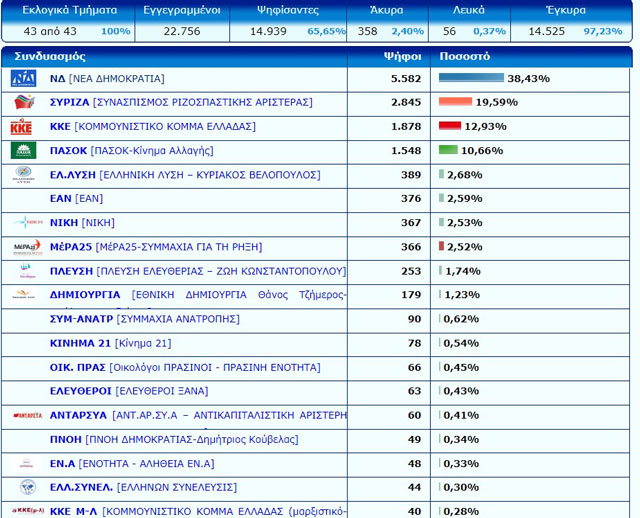Click the ΚΚΕ vote count 1.878
Screen dimensions: 640x518
pos(406,127)
